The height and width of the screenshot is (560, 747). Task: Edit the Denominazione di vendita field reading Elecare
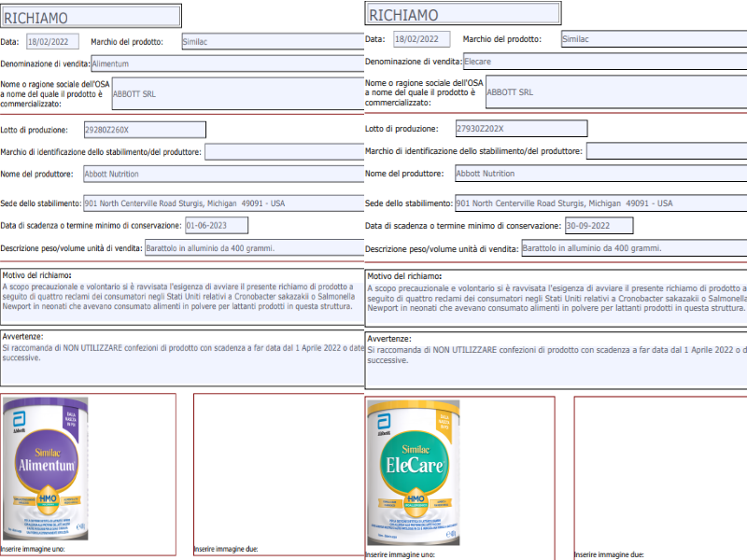(605, 61)
